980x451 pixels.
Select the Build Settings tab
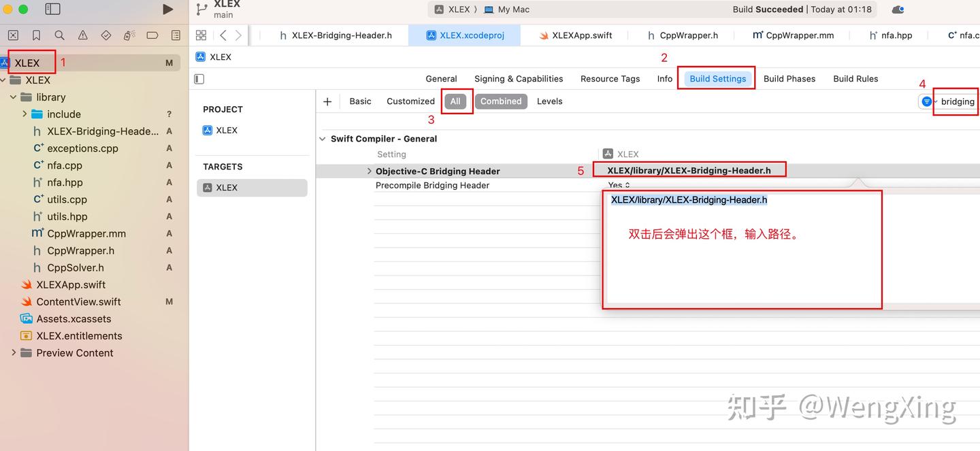coord(717,79)
